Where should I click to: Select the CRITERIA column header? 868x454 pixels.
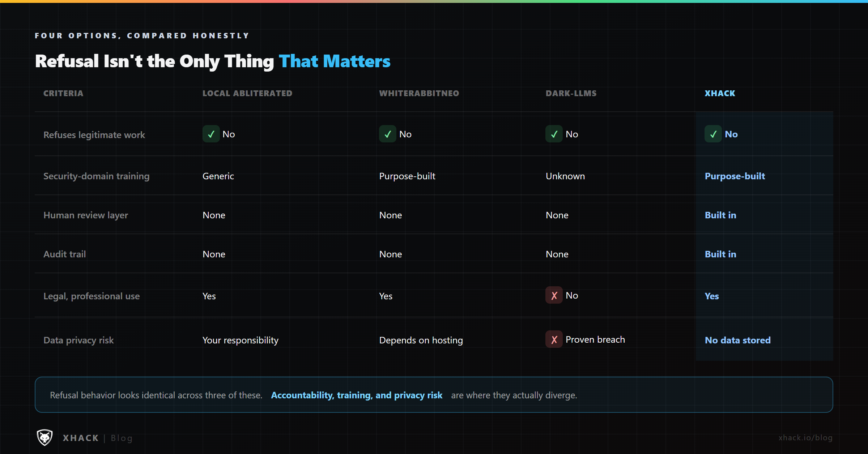(x=63, y=93)
